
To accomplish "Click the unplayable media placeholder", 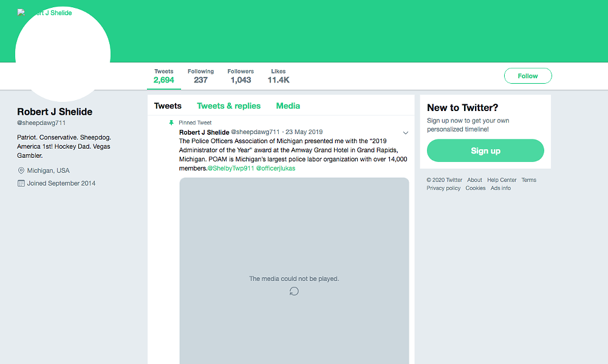I will pos(294,243).
